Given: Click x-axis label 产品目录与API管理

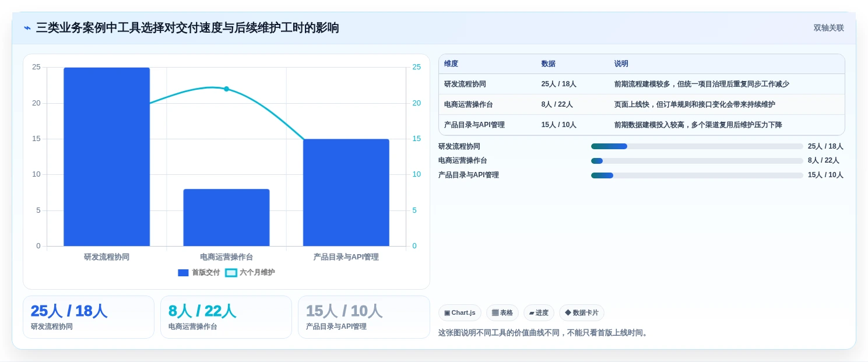Looking at the screenshot, I should pos(346,257).
